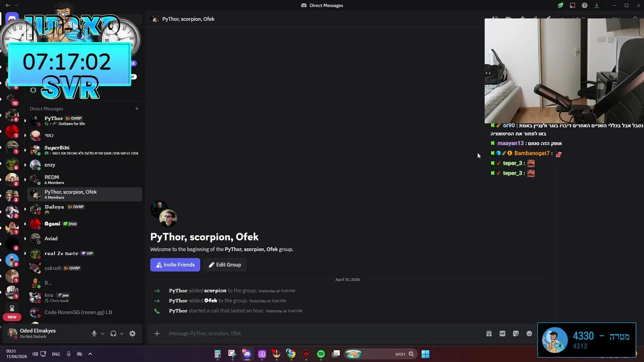This screenshot has height=362, width=644.
Task: Open Calculator from taskbar
Action: (217, 354)
